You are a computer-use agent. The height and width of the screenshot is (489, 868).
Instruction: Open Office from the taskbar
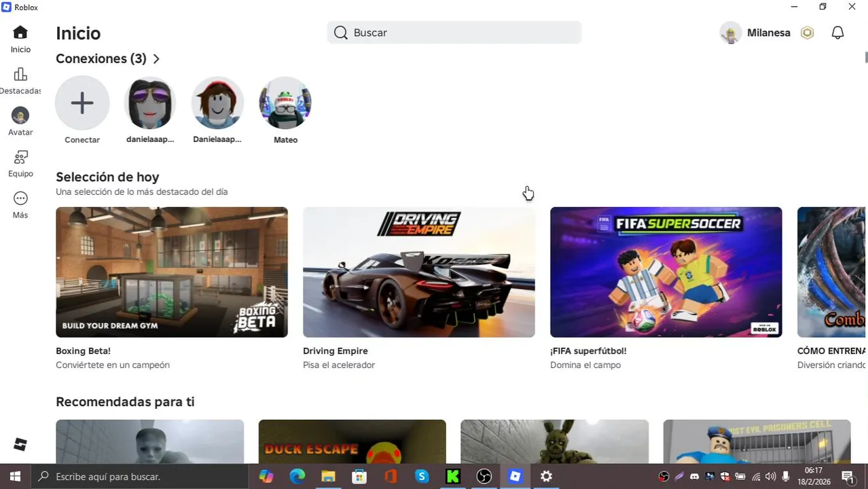tap(391, 477)
